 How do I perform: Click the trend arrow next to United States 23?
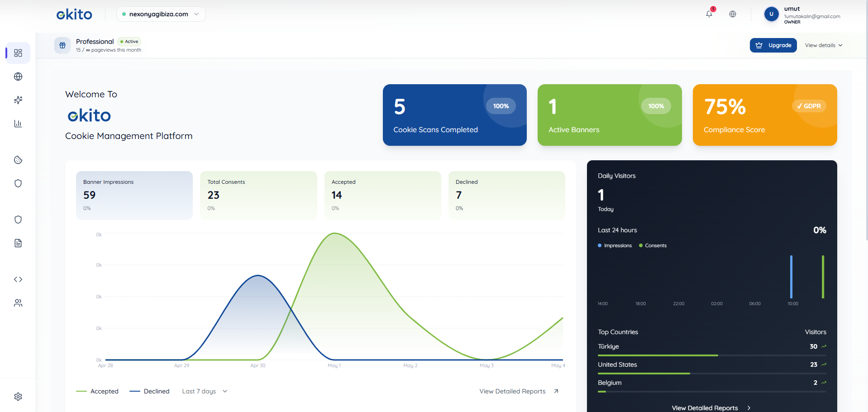824,364
